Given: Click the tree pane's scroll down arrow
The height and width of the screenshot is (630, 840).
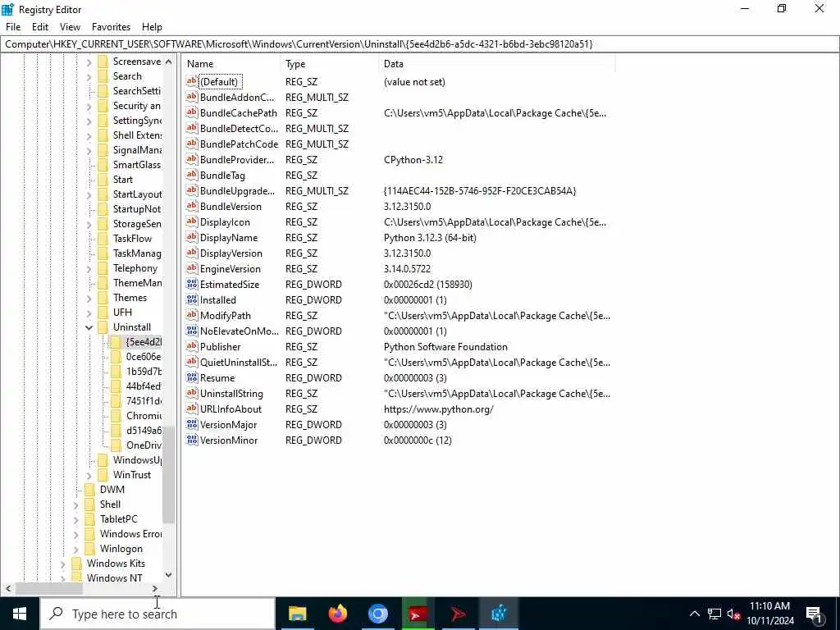Looking at the screenshot, I should [x=169, y=575].
